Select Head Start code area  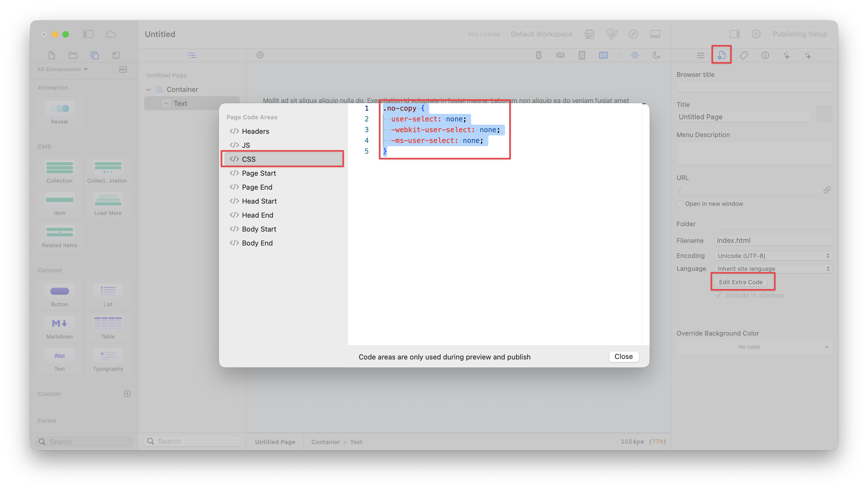[x=283, y=201]
